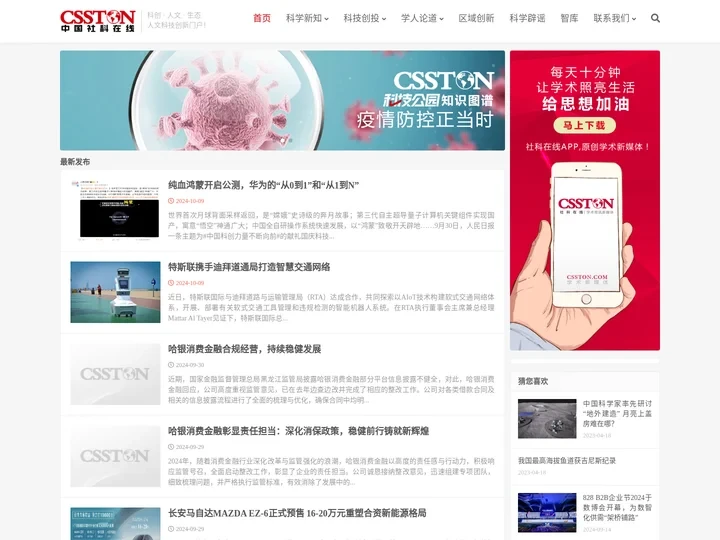
Task: Select the 首页 menu item
Action: click(x=262, y=18)
